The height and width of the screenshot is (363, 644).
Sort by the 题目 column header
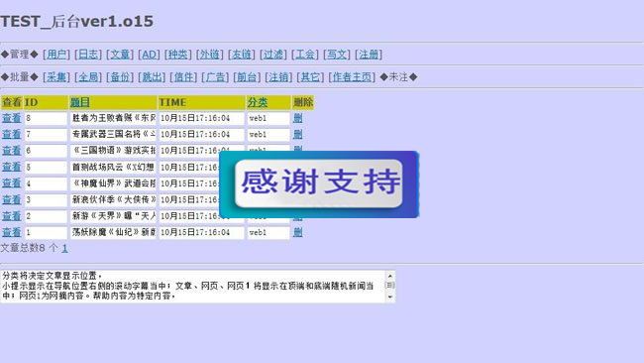79,102
